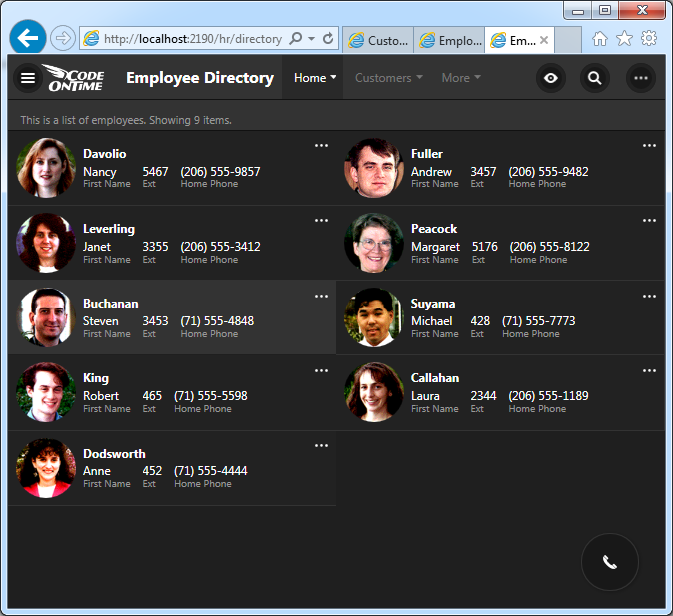The width and height of the screenshot is (673, 616).
Task: Expand the More menu dropdown
Action: click(x=461, y=78)
